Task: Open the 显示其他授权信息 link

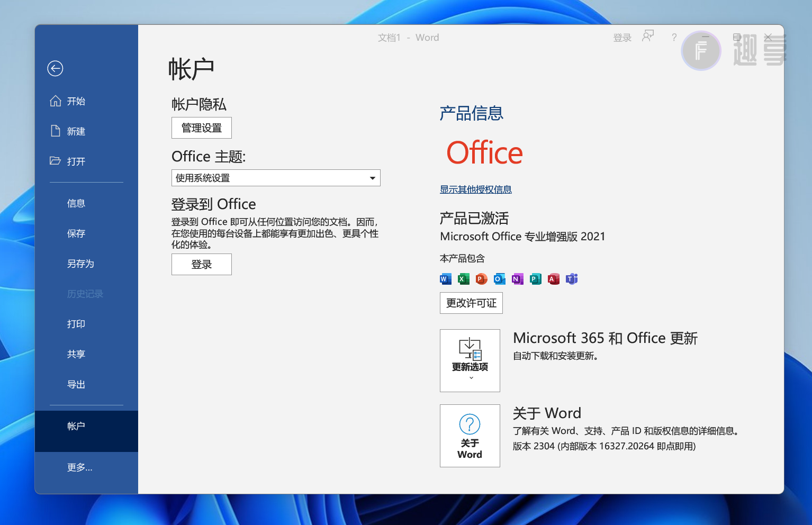Action: coord(476,189)
